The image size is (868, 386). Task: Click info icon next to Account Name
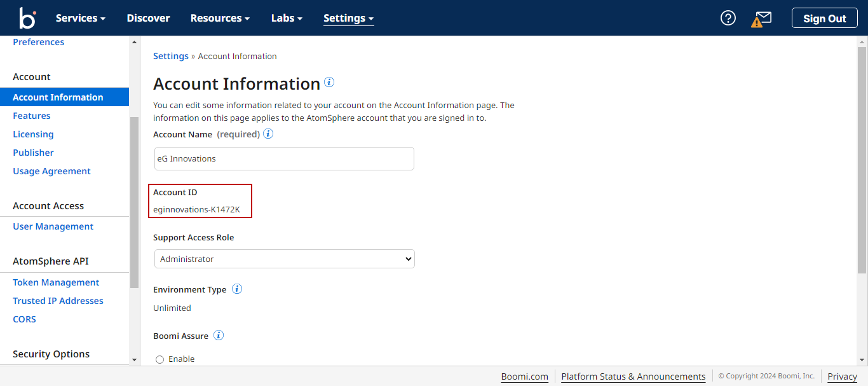coord(268,134)
